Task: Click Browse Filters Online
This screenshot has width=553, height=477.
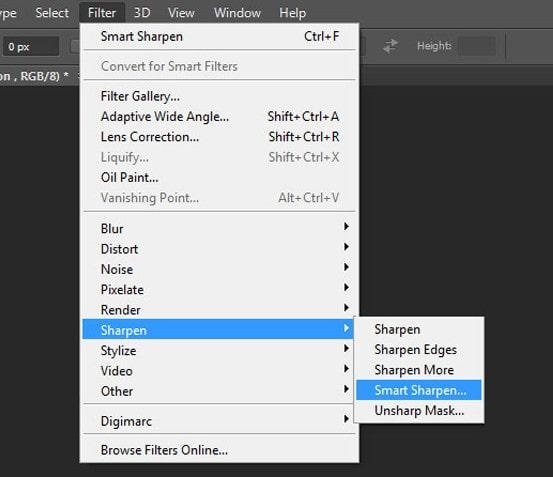Action: (219, 450)
